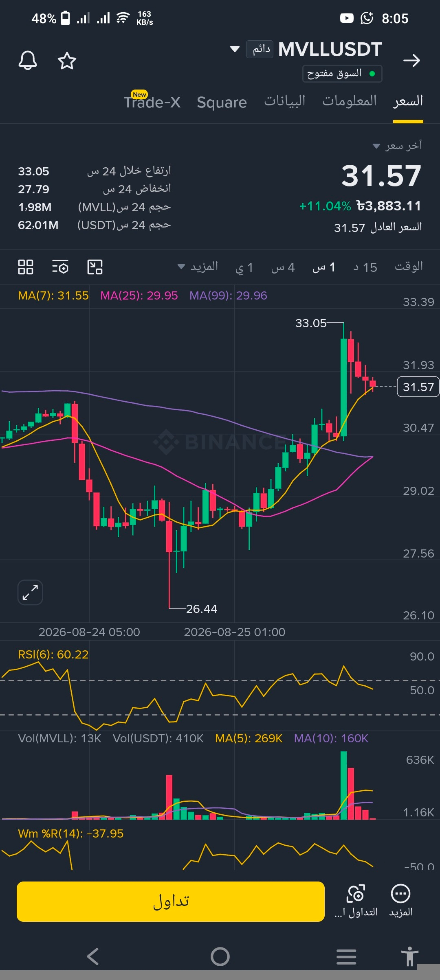The height and width of the screenshot is (980, 440).
Task: Tap the current price tag 31.57 on axis
Action: pyautogui.click(x=418, y=387)
